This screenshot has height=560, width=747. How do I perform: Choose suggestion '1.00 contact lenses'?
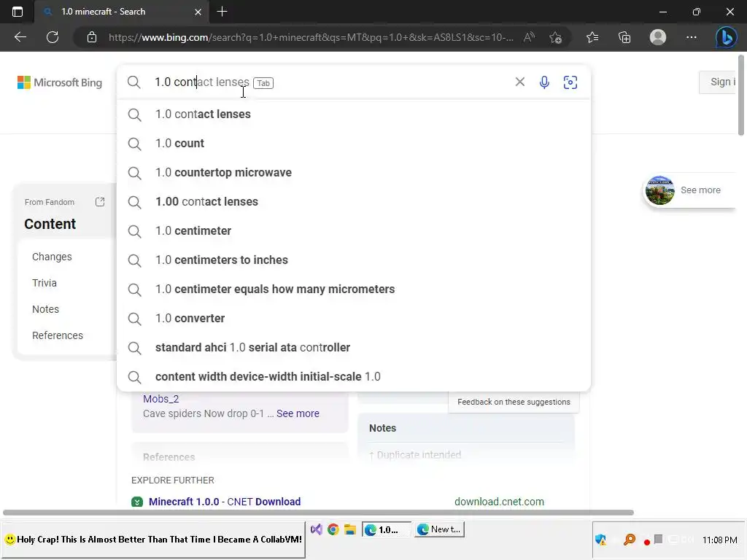click(354, 201)
